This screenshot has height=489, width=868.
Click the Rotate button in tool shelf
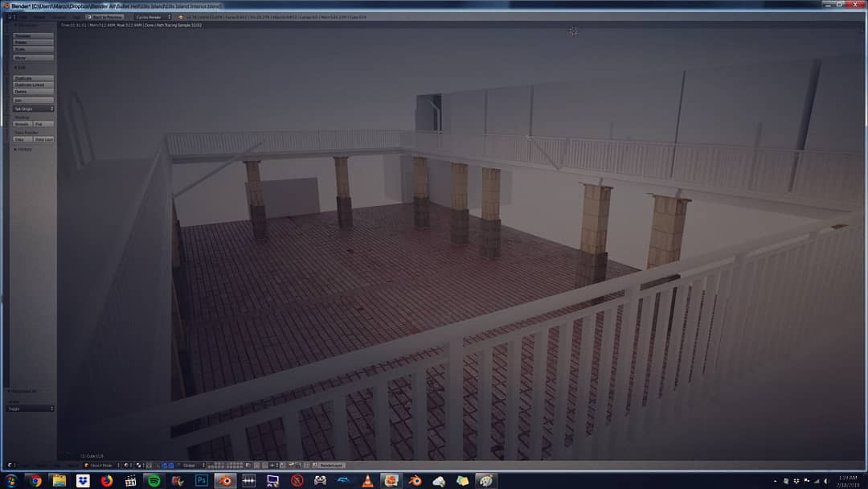33,43
